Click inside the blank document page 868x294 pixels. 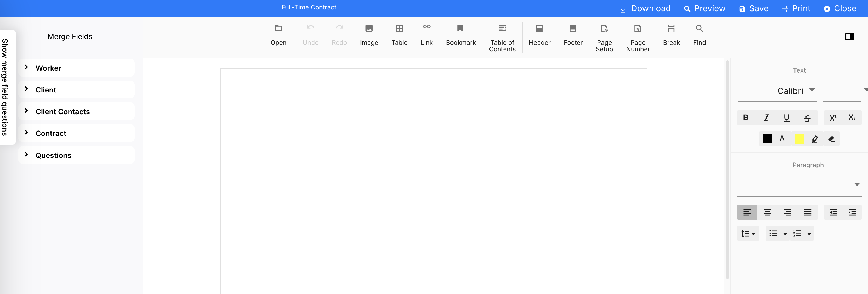tap(433, 181)
